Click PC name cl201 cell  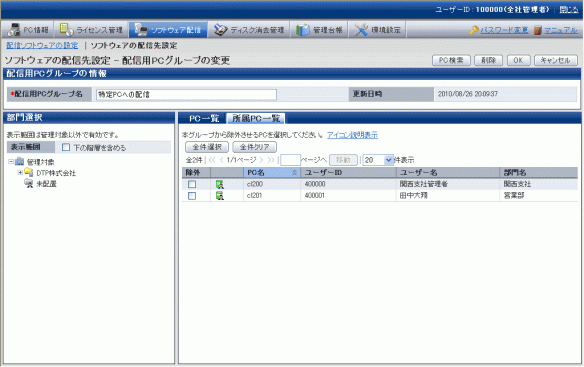255,195
